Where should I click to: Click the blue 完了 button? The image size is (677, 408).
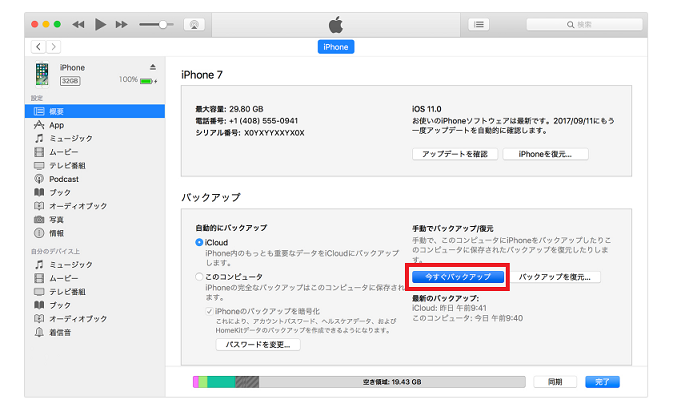click(x=602, y=382)
